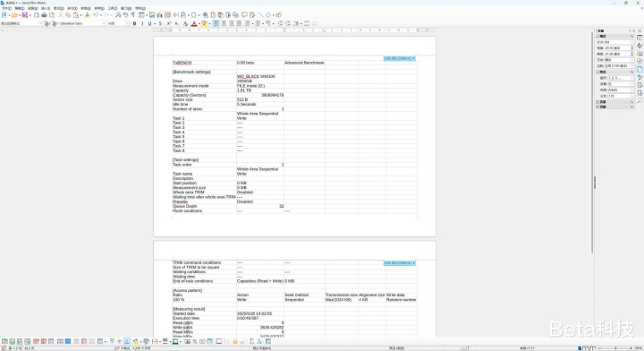Click first page header style button

click(x=400, y=58)
